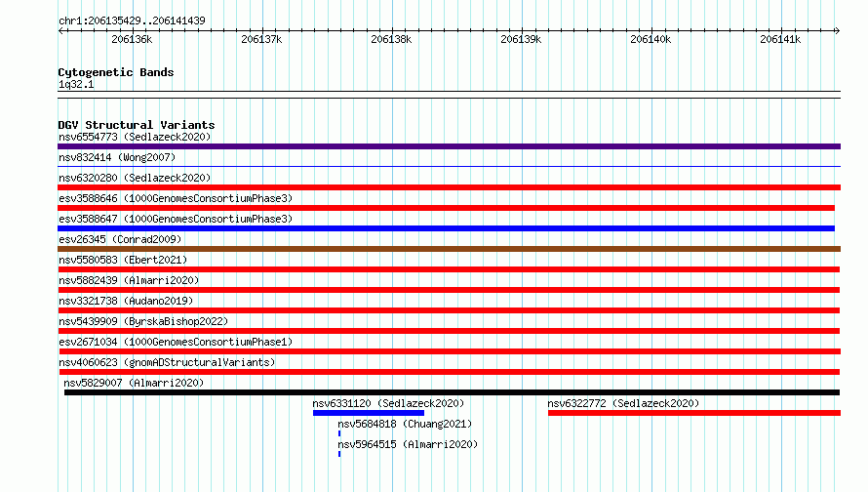This screenshot has width=868, height=492.
Task: Click esv26345 (Conrad2009) label
Action: click(120, 239)
